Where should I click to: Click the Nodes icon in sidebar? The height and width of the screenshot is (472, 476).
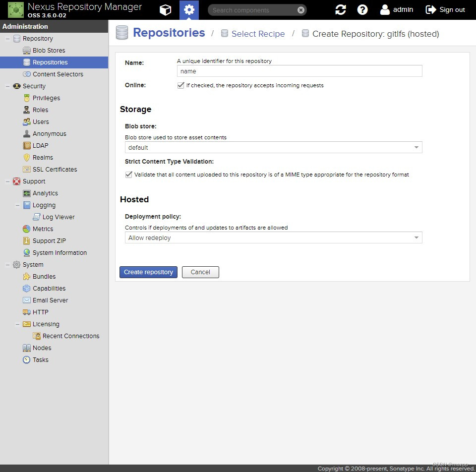click(x=27, y=348)
